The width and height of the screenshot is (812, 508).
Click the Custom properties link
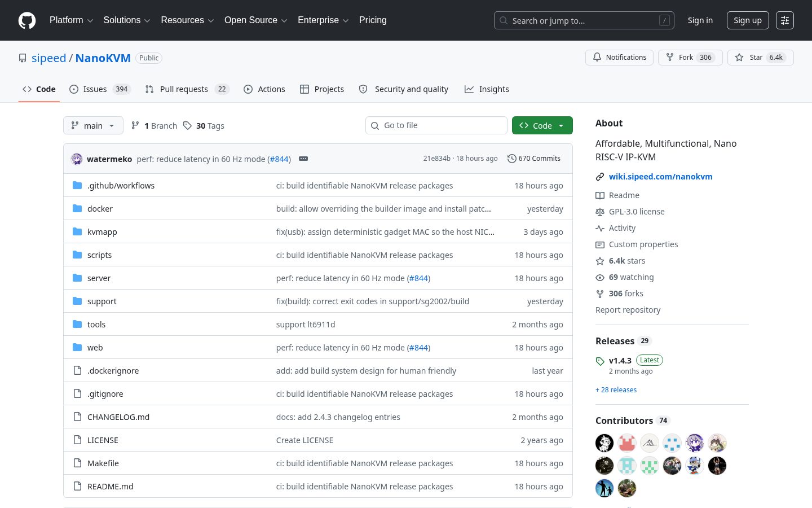point(637,244)
